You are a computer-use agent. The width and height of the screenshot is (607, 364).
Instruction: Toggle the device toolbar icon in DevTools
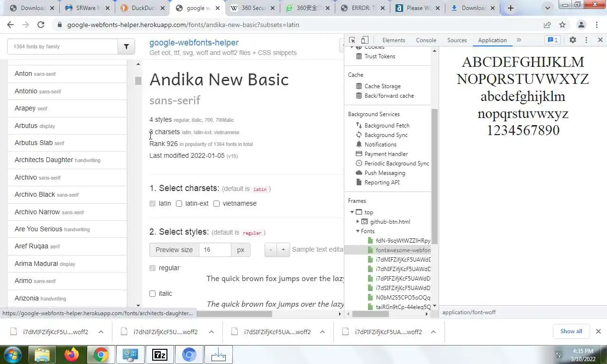pyautogui.click(x=365, y=40)
